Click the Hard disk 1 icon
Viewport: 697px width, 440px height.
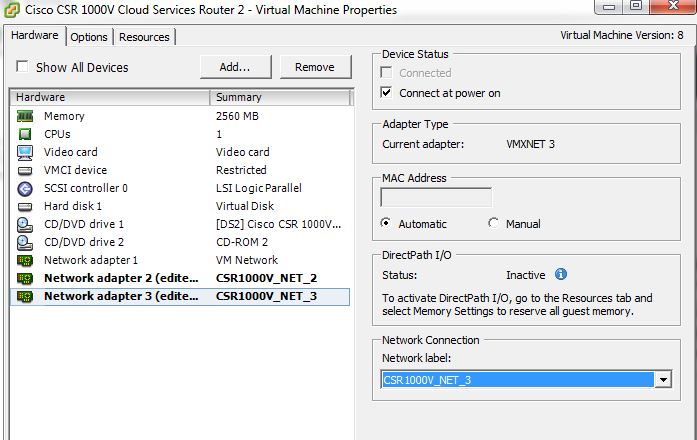pos(25,207)
